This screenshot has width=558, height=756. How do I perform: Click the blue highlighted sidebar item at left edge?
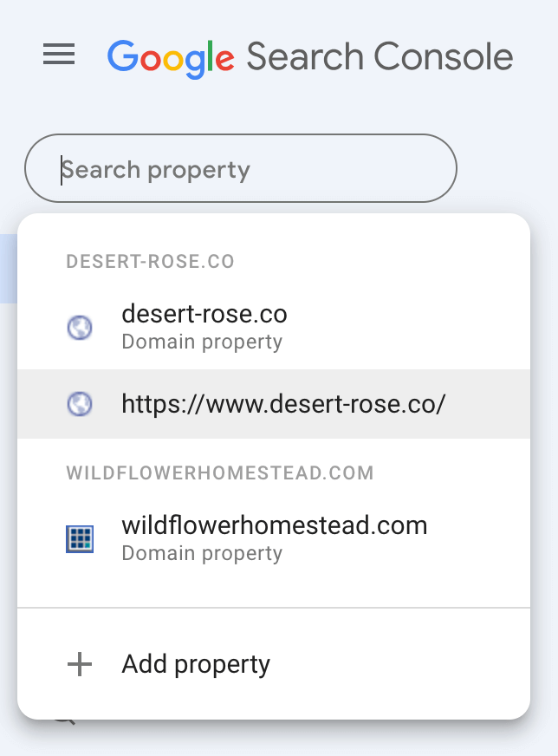click(x=8, y=268)
